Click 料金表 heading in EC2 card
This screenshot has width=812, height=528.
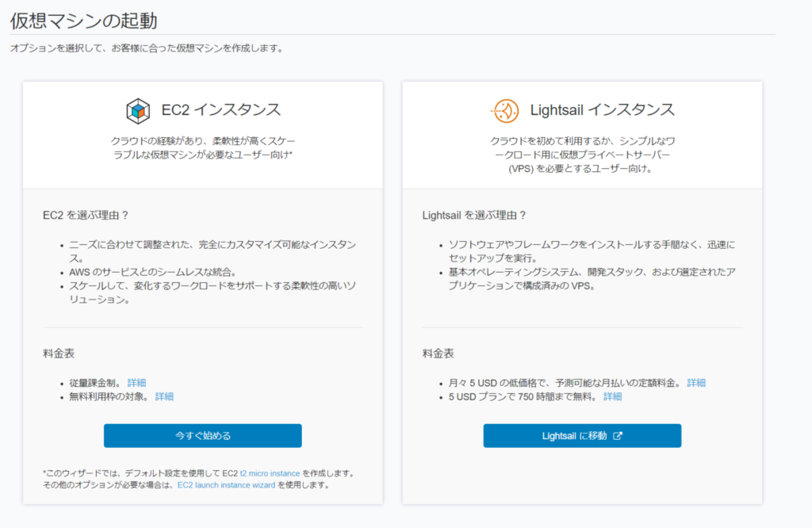click(x=59, y=354)
